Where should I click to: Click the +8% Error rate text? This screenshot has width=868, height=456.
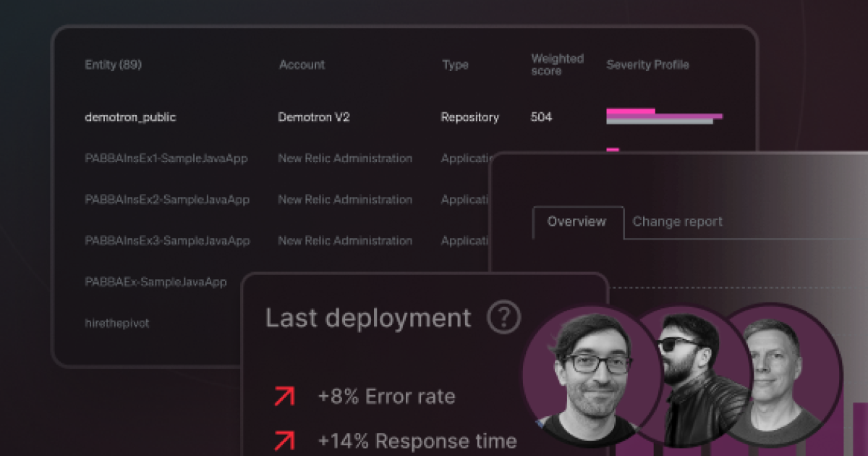point(386,397)
